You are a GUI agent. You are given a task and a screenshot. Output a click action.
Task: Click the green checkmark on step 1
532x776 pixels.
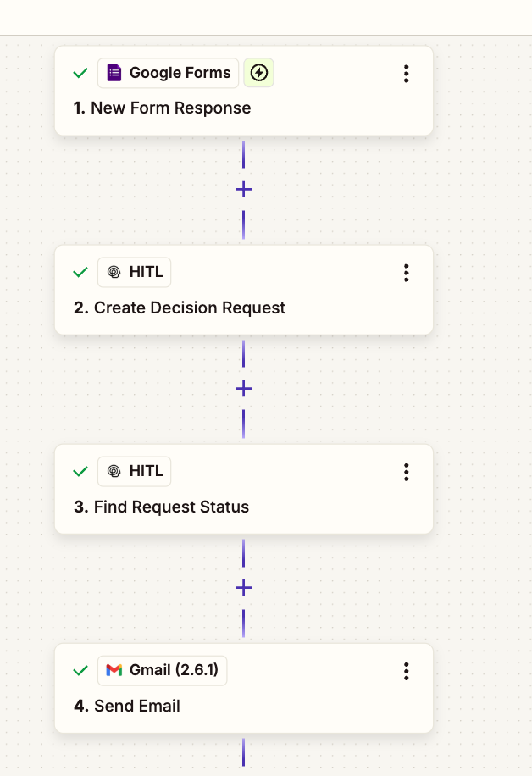[80, 73]
